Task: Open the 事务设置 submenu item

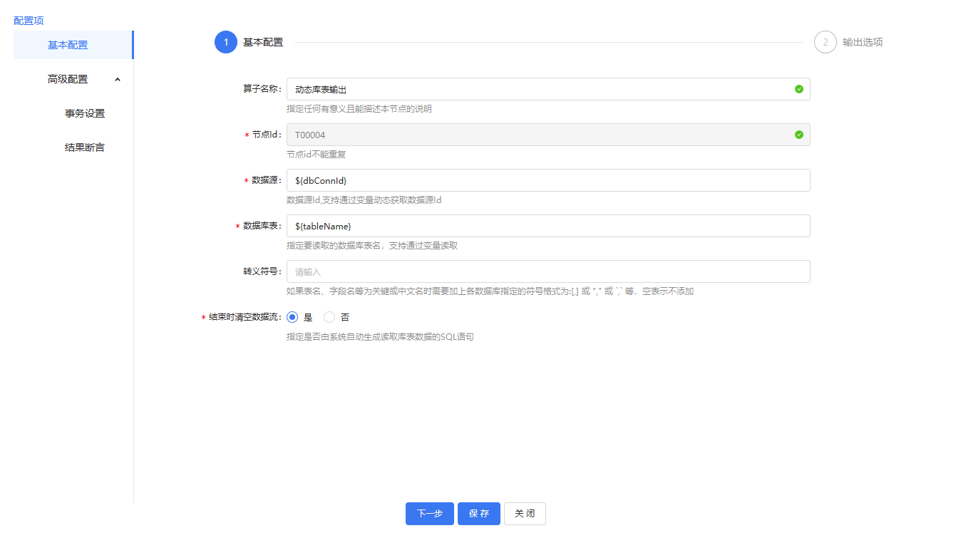Action: coord(85,113)
